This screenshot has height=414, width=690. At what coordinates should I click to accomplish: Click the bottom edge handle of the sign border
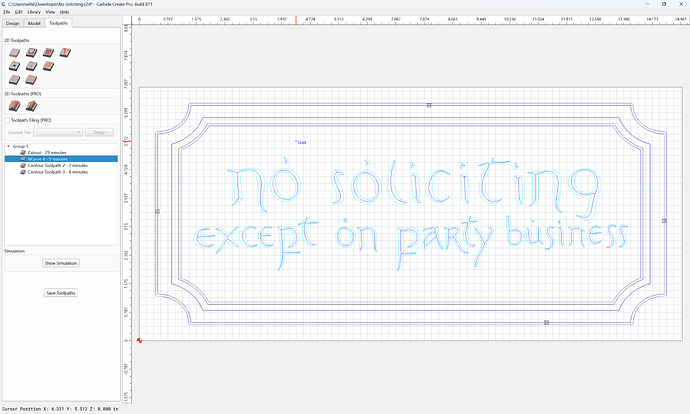pos(547,322)
